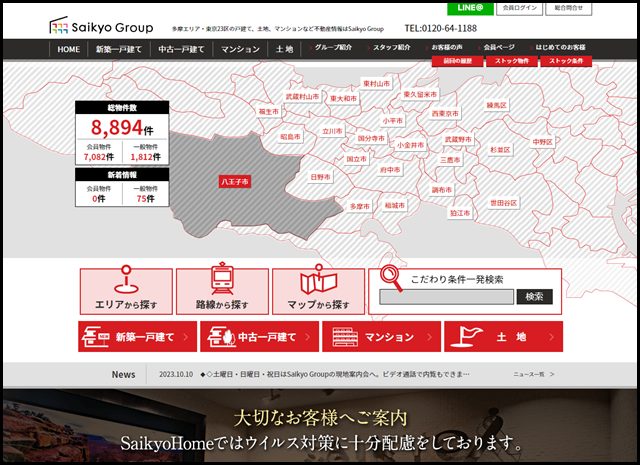Screen dimensions: 640x465
Task: Select 小平市 map label
Action: tap(393, 121)
